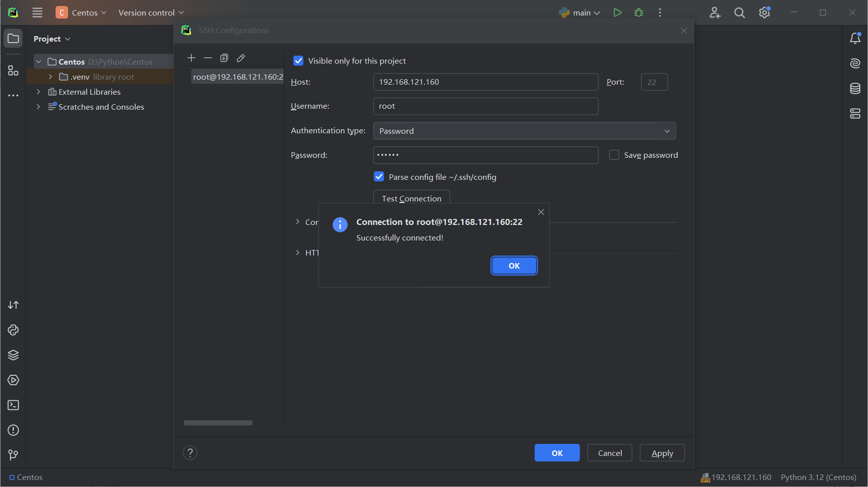Open the Centos project dropdown
The image size is (868, 487).
pos(81,13)
